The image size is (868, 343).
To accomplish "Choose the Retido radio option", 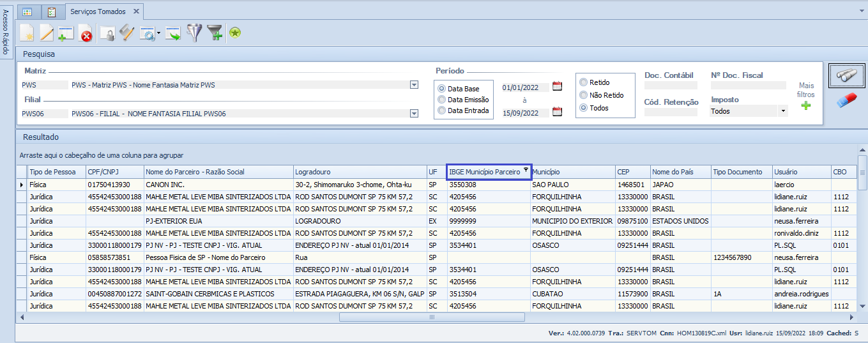I will tap(583, 82).
